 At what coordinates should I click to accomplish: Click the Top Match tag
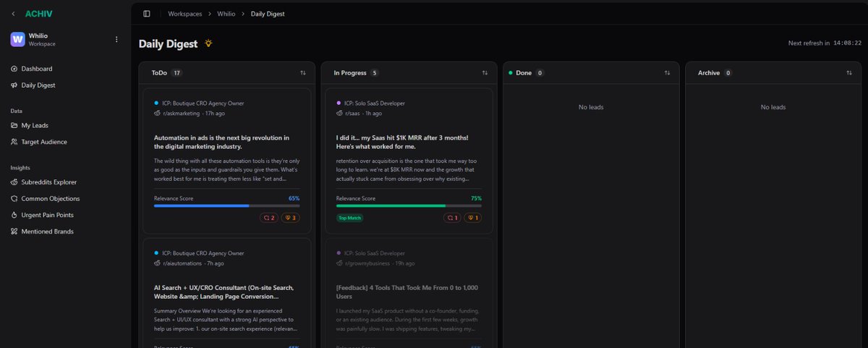point(349,218)
